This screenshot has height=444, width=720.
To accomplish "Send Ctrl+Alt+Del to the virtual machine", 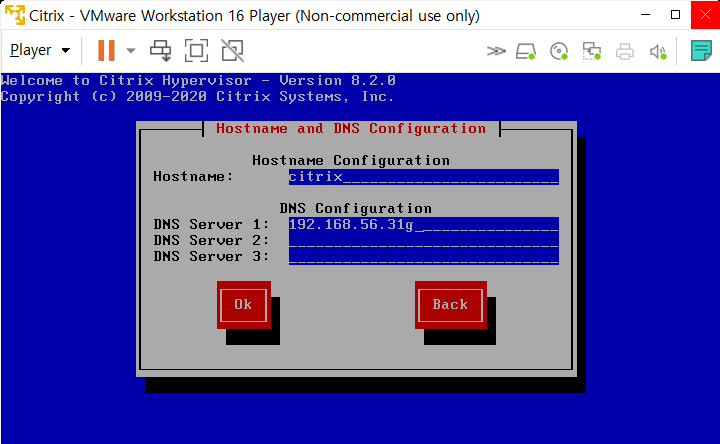I will 161,51.
